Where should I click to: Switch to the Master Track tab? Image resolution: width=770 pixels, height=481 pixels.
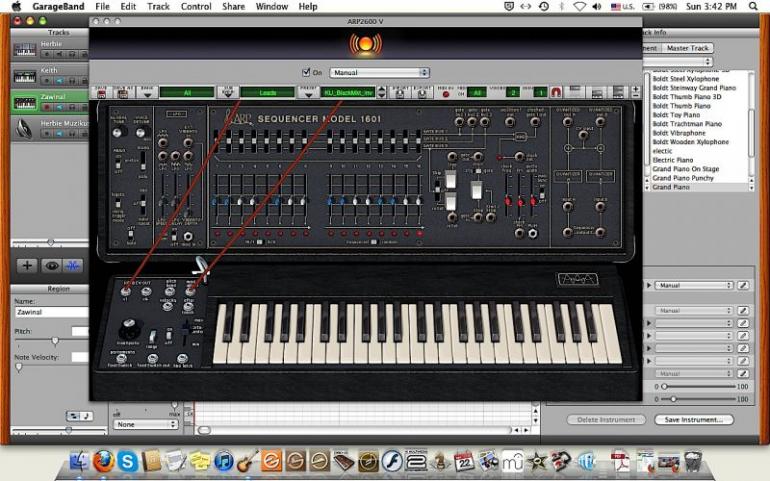coord(687,48)
